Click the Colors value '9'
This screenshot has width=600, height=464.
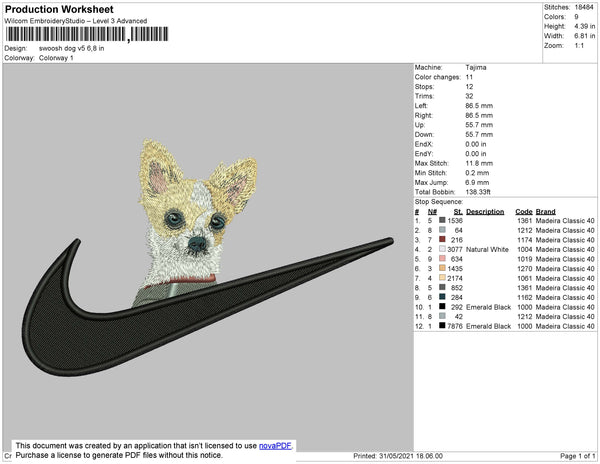576,17
